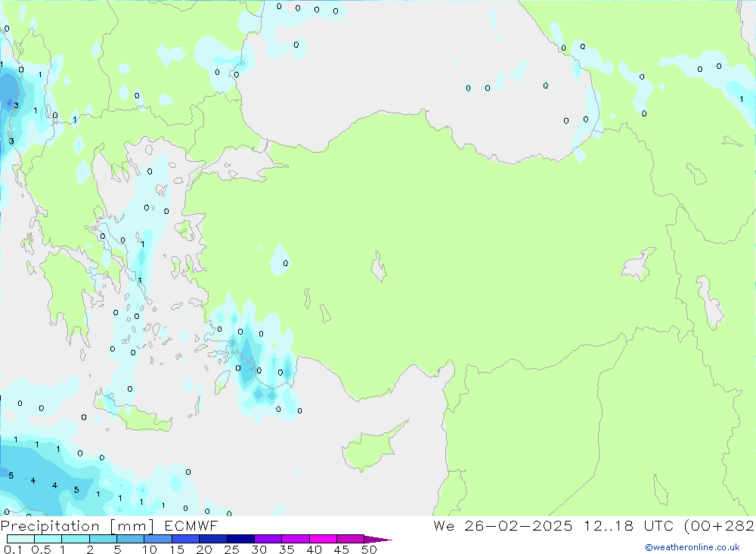Click the '30' legend scale label

tap(259, 549)
